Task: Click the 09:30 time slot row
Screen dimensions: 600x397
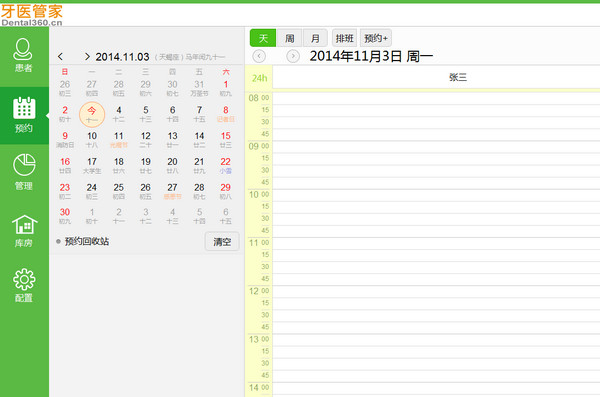Action: [436, 171]
